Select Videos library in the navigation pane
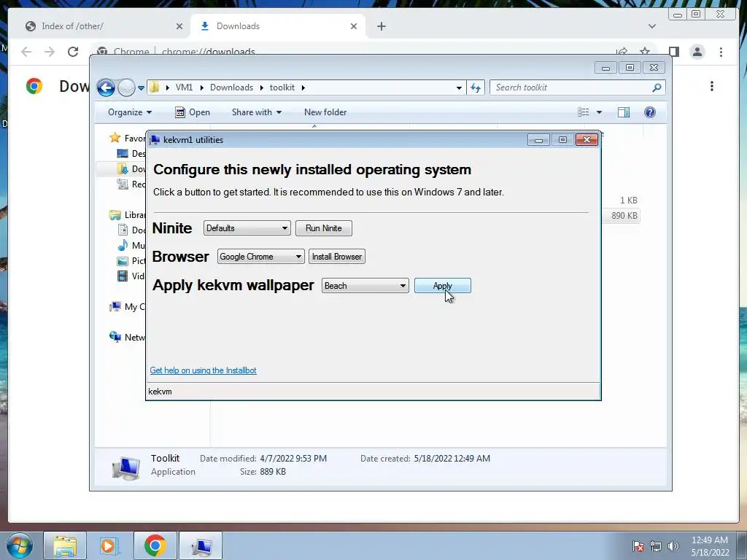747x560 pixels. click(x=131, y=276)
